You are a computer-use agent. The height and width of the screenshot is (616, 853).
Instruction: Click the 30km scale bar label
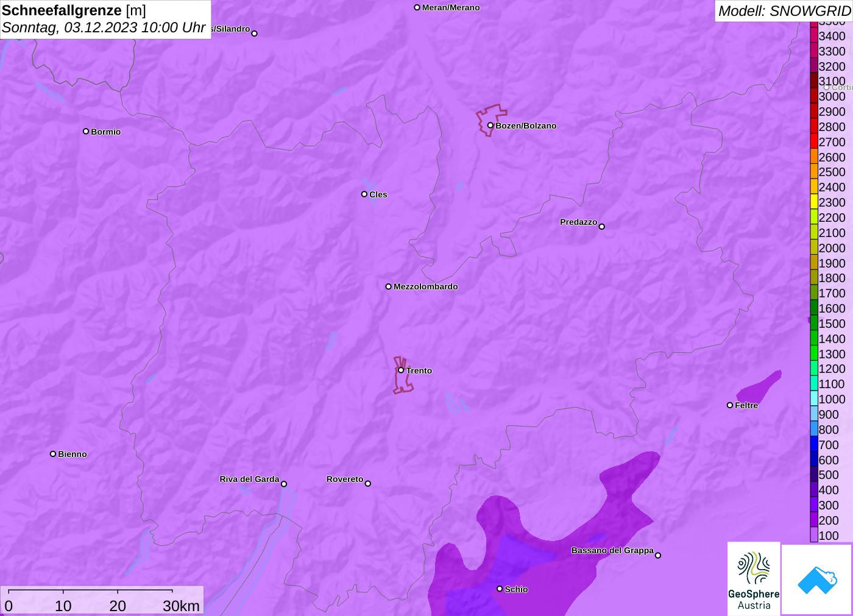point(181,606)
